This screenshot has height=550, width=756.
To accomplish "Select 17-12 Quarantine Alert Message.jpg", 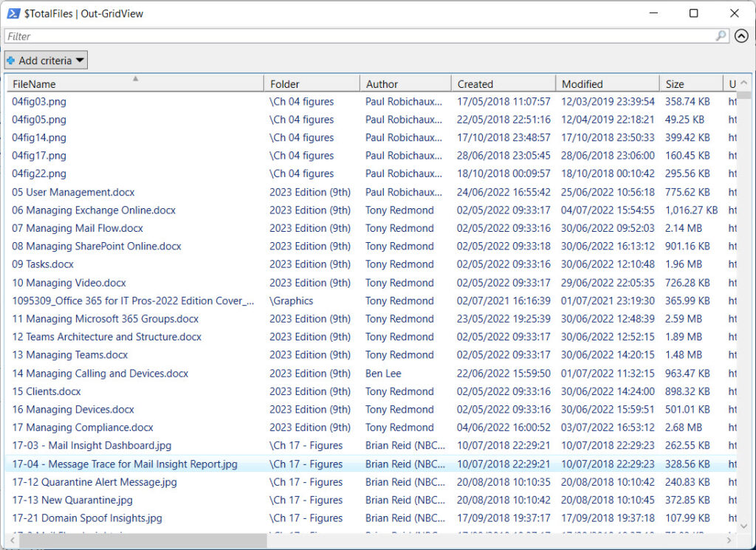I will pos(94,482).
